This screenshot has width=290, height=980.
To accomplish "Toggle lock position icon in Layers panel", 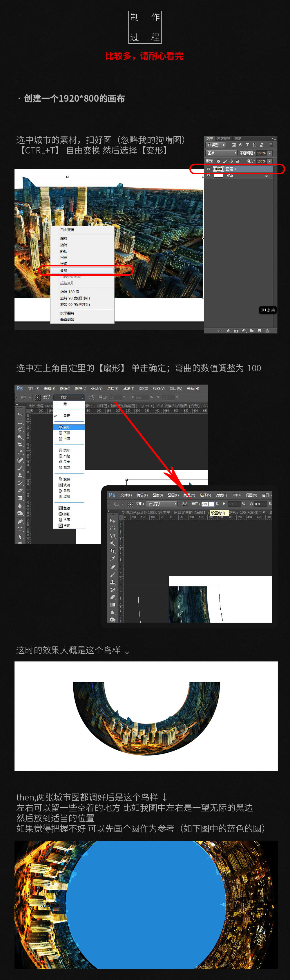I will pyautogui.click(x=231, y=161).
